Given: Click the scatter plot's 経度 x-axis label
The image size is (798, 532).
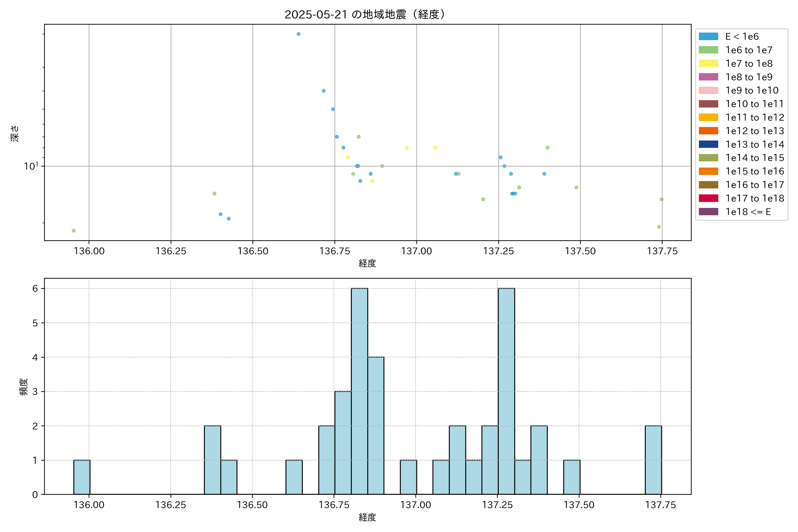Looking at the screenshot, I should [x=367, y=263].
